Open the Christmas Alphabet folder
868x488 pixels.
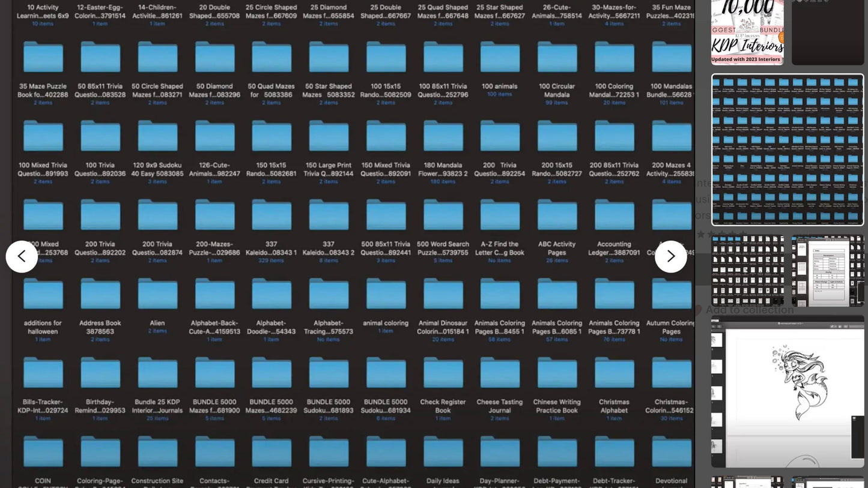[614, 373]
